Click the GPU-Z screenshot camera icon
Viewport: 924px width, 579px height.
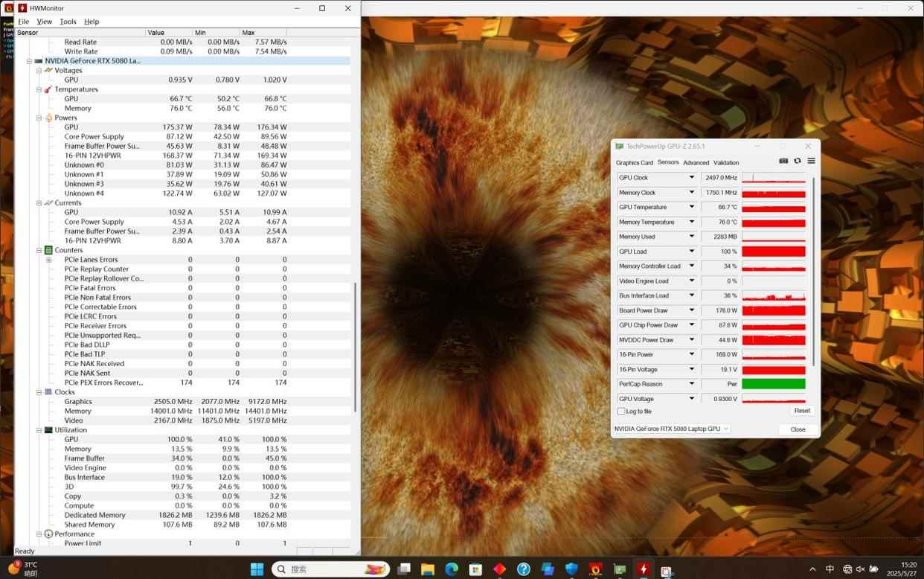pyautogui.click(x=783, y=161)
